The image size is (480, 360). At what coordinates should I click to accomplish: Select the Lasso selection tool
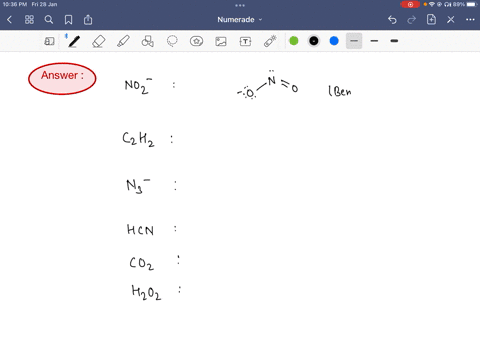coord(172,41)
